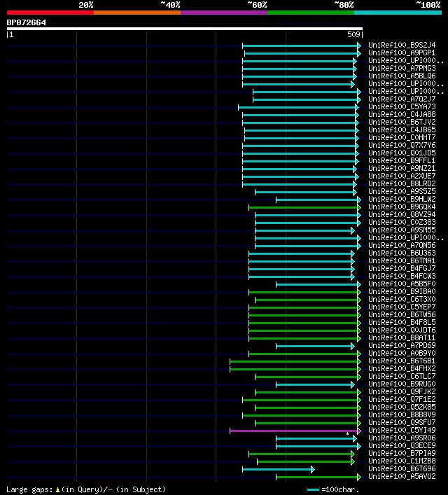The image size is (448, 495).
Task: Select the UniRef100_Q0JDT6 label
Action: [x=402, y=330]
